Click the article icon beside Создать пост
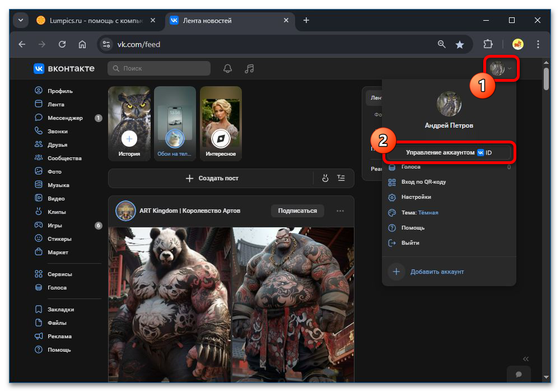560x392 pixels. point(341,178)
